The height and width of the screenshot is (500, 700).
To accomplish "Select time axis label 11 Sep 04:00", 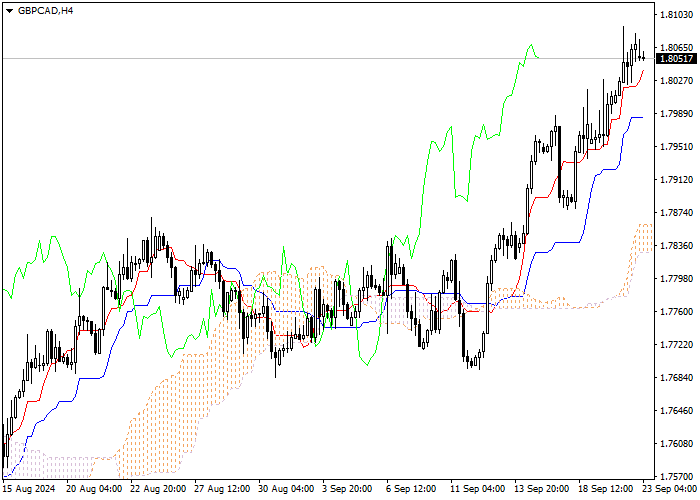I will pyautogui.click(x=478, y=489).
